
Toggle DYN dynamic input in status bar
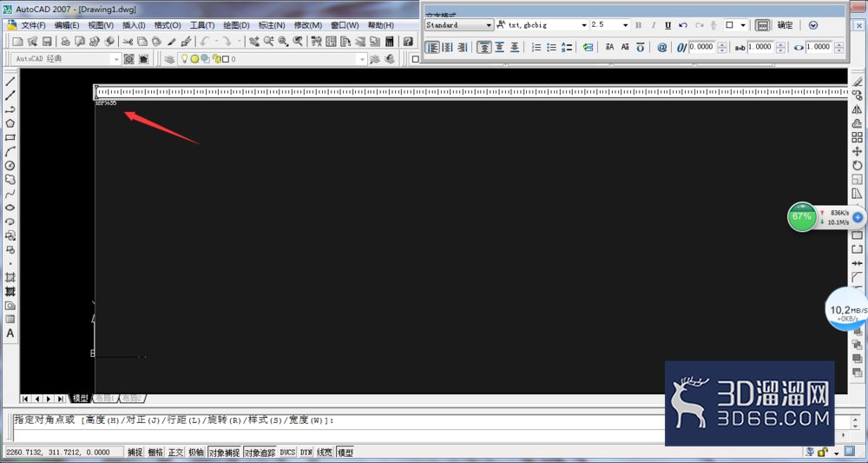click(x=306, y=453)
